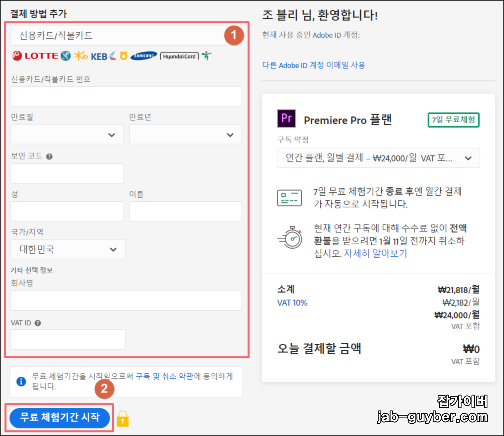The height and width of the screenshot is (436, 504).
Task: Open the 만료년 expiry year dropdown
Action: 185,134
